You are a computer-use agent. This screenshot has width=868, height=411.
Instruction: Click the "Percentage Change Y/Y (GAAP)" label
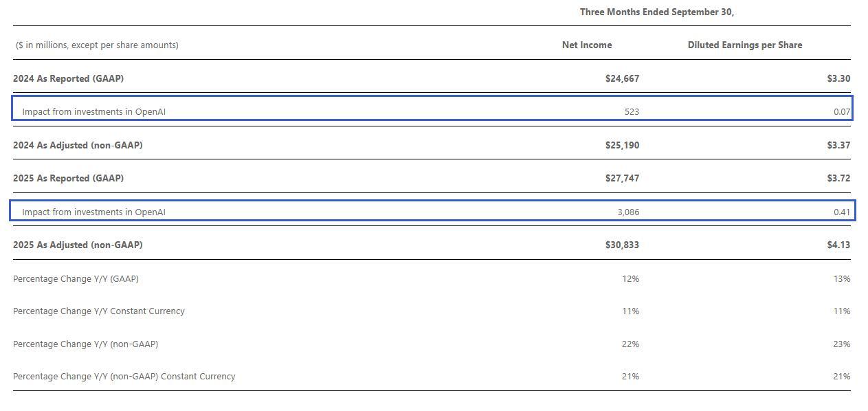[76, 278]
